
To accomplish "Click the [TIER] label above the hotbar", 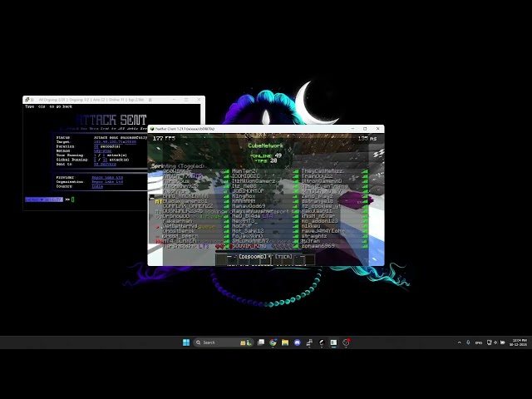I will 283,257.
